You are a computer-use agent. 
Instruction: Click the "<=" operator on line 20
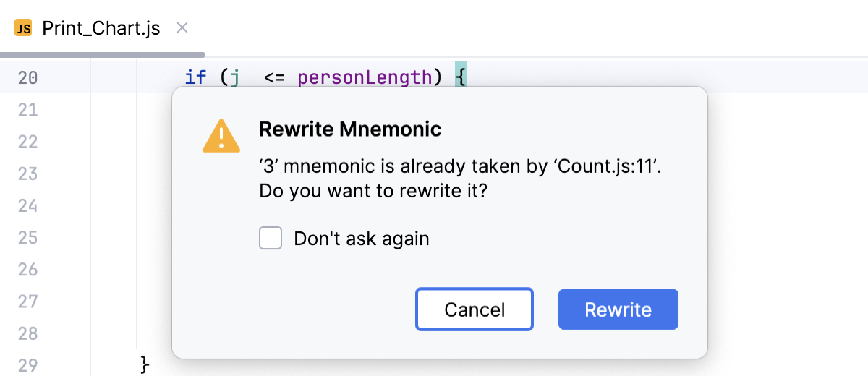pyautogui.click(x=274, y=77)
